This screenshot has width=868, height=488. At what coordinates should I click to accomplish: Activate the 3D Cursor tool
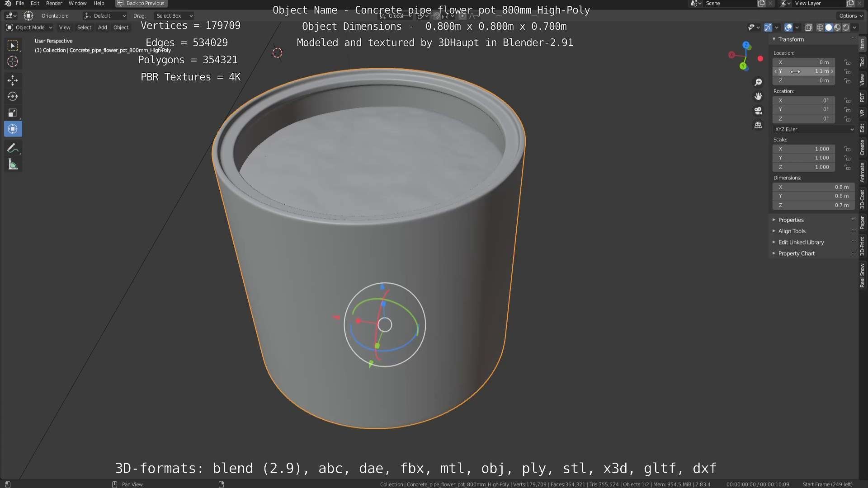point(13,61)
